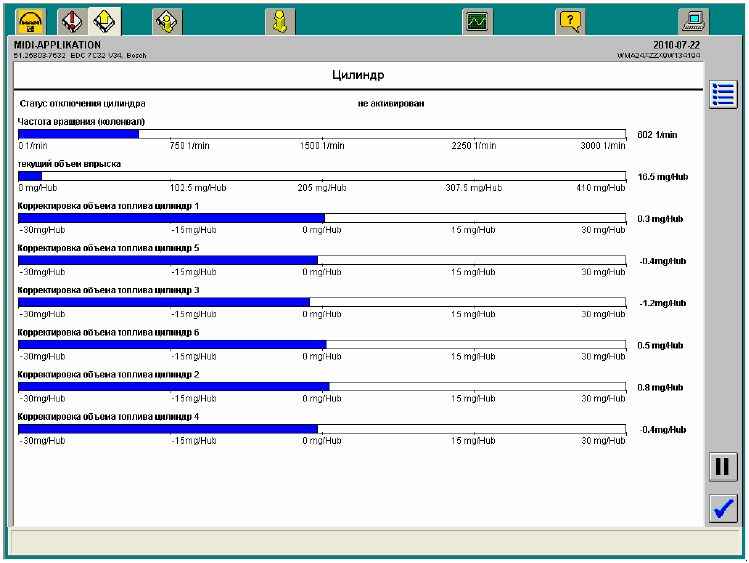Pause the live measurement display
749x563 pixels.
point(722,466)
